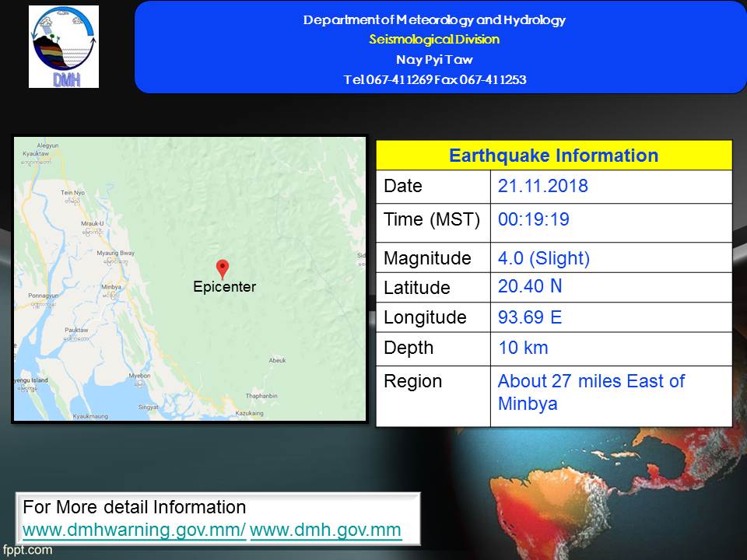Click the 'Pauktaw' town label on map
The image size is (747, 560).
click(76, 330)
